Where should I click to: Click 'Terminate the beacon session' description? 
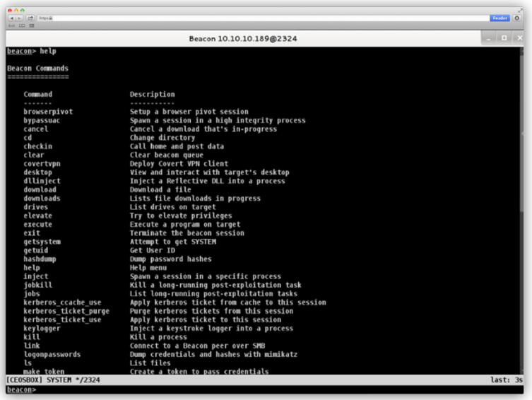click(187, 233)
